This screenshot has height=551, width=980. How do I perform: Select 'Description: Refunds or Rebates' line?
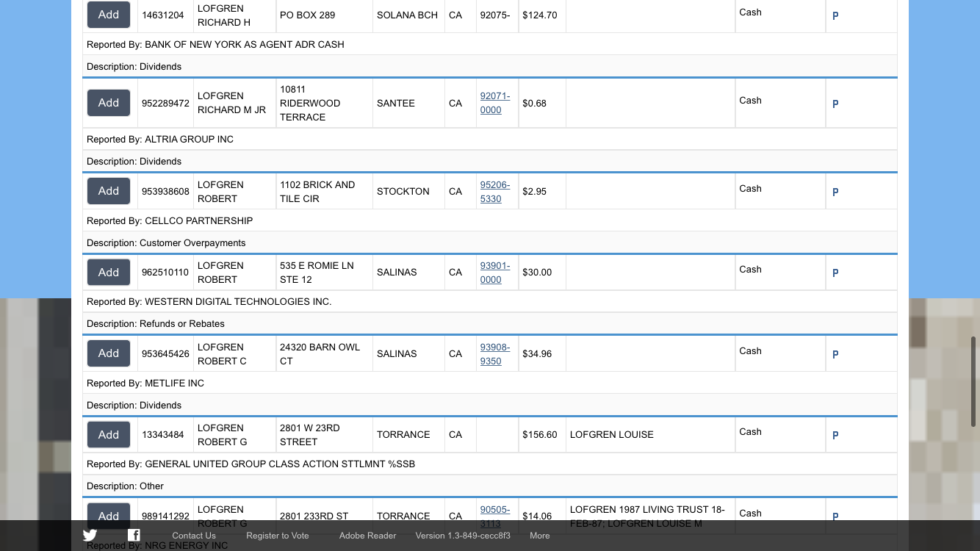490,323
